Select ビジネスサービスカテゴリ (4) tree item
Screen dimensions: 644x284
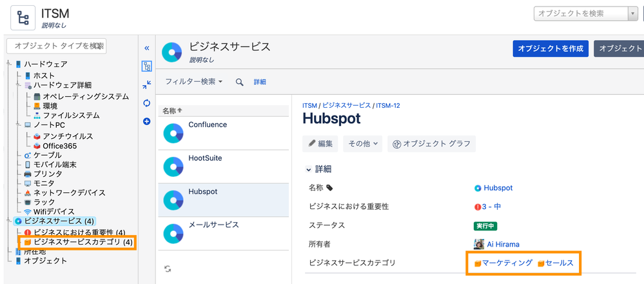(x=83, y=243)
